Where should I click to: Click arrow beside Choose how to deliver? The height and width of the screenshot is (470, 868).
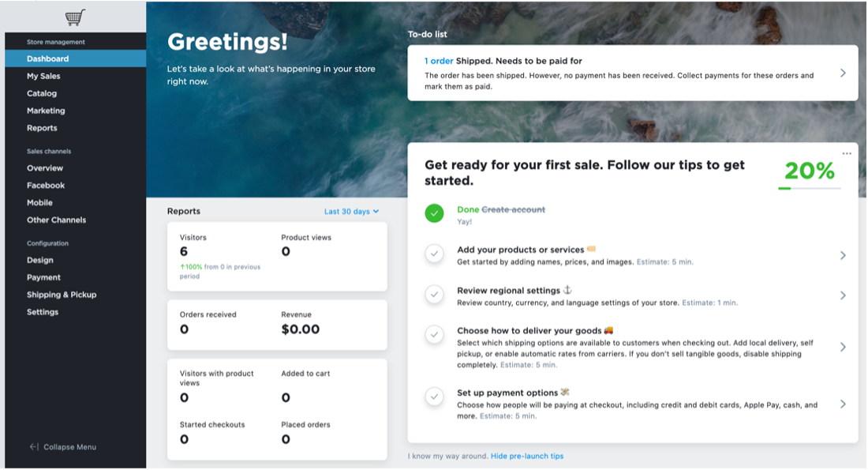pyautogui.click(x=843, y=347)
